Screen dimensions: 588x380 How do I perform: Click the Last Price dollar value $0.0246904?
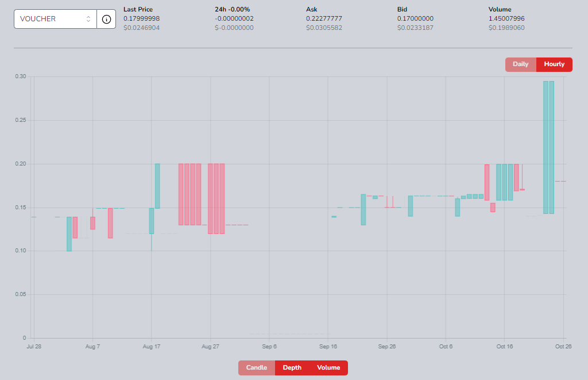click(142, 28)
